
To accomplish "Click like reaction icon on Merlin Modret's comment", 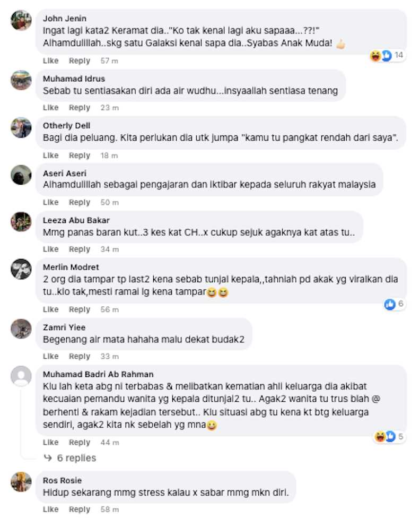I will coord(390,304).
